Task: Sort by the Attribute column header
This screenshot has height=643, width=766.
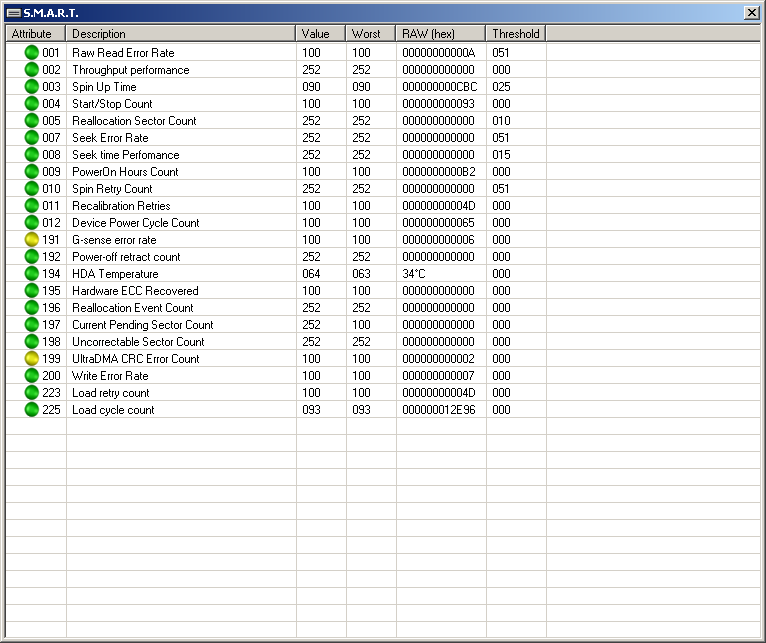Action: pyautogui.click(x=35, y=33)
